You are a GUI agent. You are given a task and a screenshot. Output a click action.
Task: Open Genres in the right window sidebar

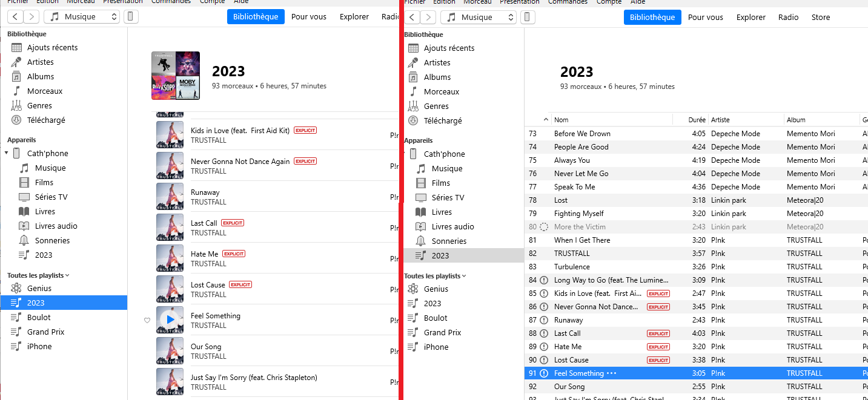click(x=436, y=106)
